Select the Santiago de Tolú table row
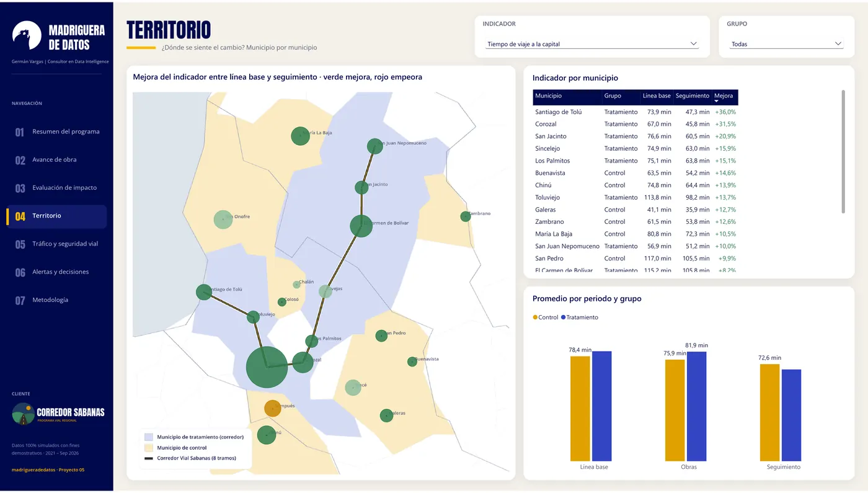 coord(635,112)
